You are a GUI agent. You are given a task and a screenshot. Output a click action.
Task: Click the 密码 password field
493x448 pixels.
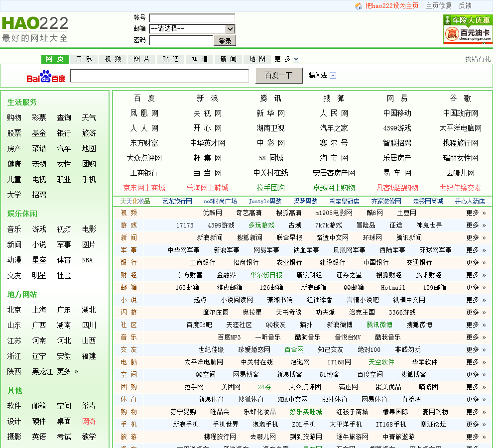pyautogui.click(x=181, y=40)
